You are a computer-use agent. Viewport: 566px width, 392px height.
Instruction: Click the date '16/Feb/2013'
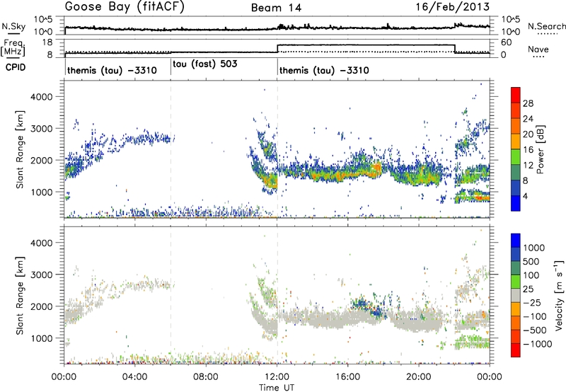(453, 7)
